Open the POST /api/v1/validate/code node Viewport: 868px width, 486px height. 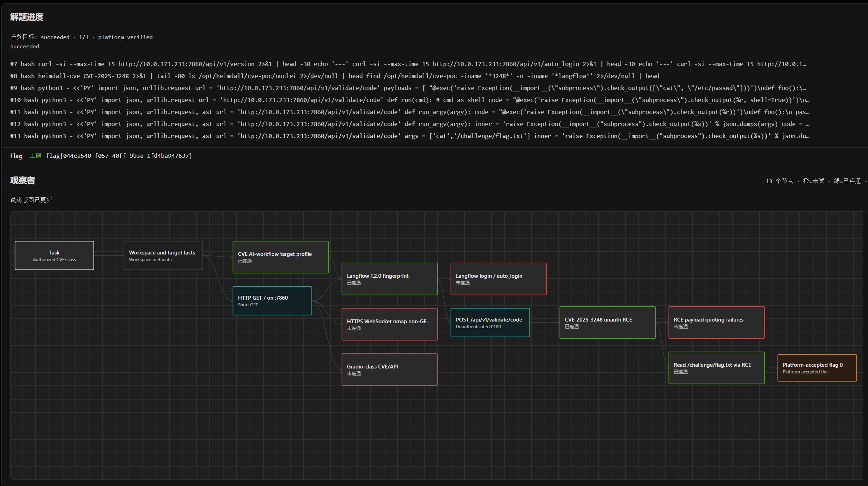pos(490,323)
